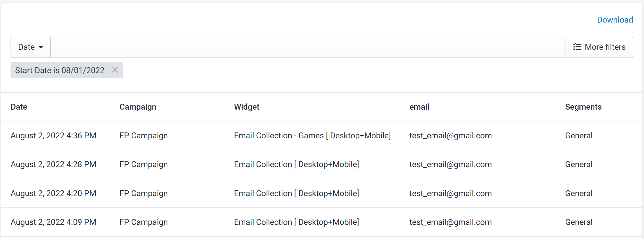644x239 pixels.
Task: Click the Start Date is 08/01/2022 tag text
Action: tap(60, 70)
